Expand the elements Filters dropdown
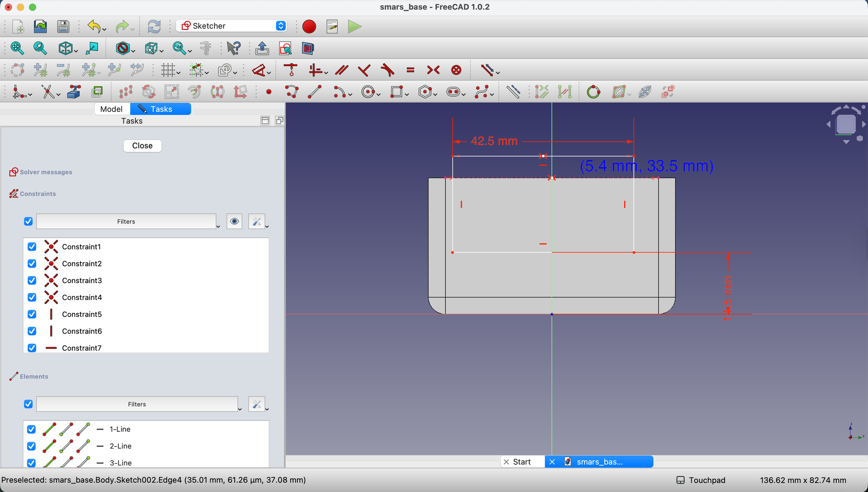Image resolution: width=868 pixels, height=492 pixels. pos(240,409)
